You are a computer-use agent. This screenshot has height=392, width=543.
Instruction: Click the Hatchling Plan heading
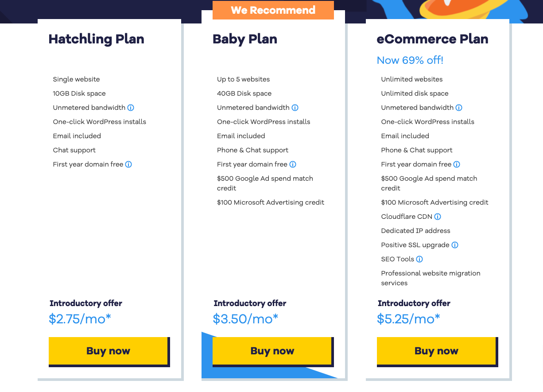[96, 39]
